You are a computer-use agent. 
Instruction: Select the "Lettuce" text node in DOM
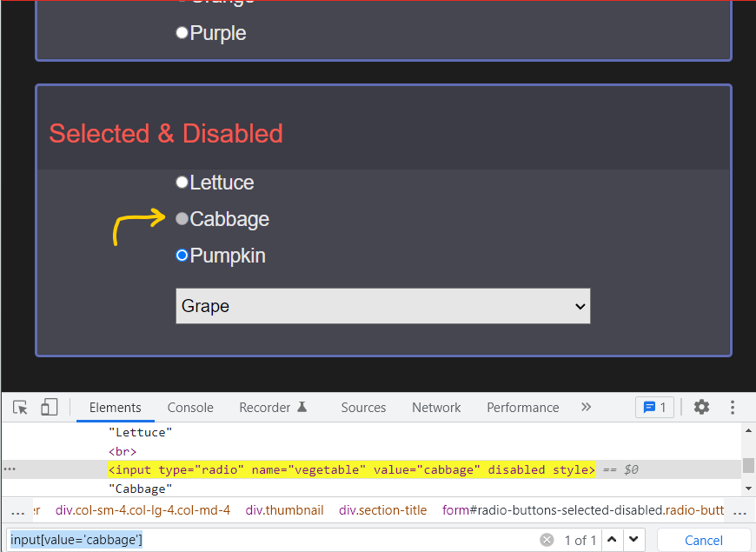click(x=140, y=432)
